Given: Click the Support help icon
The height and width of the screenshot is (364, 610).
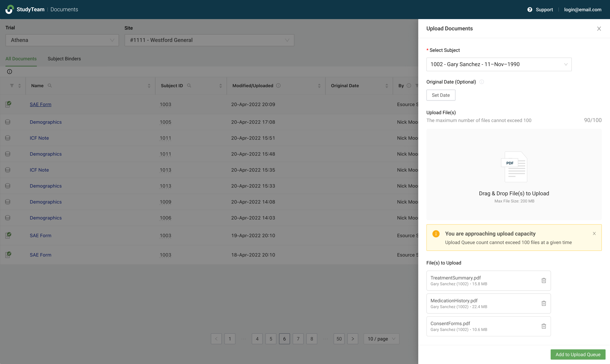Looking at the screenshot, I should [x=530, y=10].
